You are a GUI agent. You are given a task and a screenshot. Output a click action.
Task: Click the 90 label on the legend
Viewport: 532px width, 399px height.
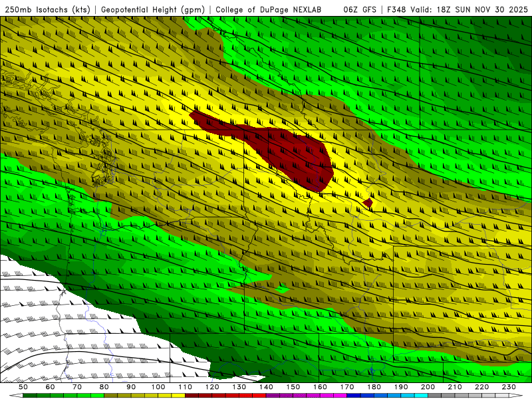131,387
